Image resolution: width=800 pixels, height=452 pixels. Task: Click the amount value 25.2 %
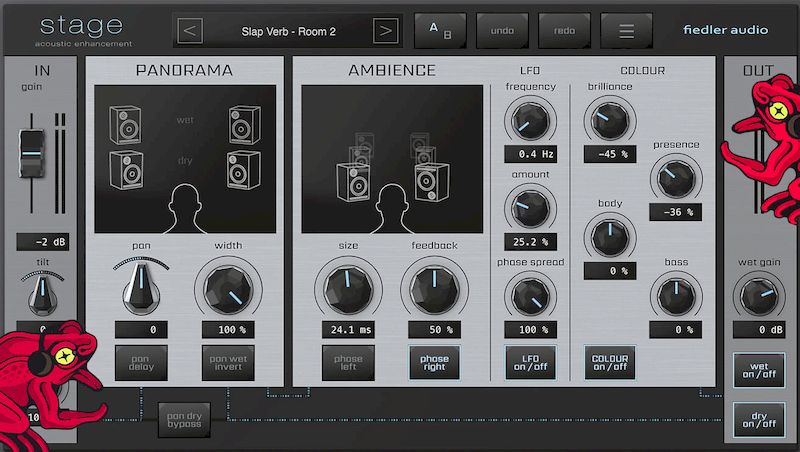pyautogui.click(x=531, y=242)
